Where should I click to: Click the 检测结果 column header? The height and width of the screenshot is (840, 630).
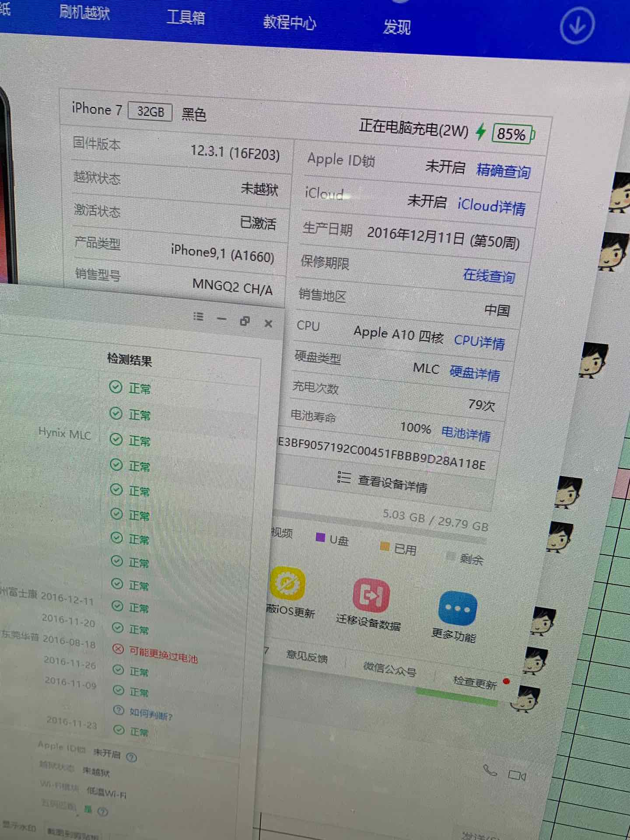click(x=129, y=360)
